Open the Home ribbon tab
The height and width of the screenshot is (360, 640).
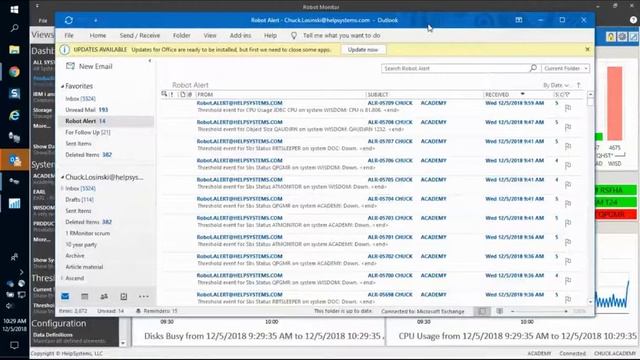click(98, 36)
